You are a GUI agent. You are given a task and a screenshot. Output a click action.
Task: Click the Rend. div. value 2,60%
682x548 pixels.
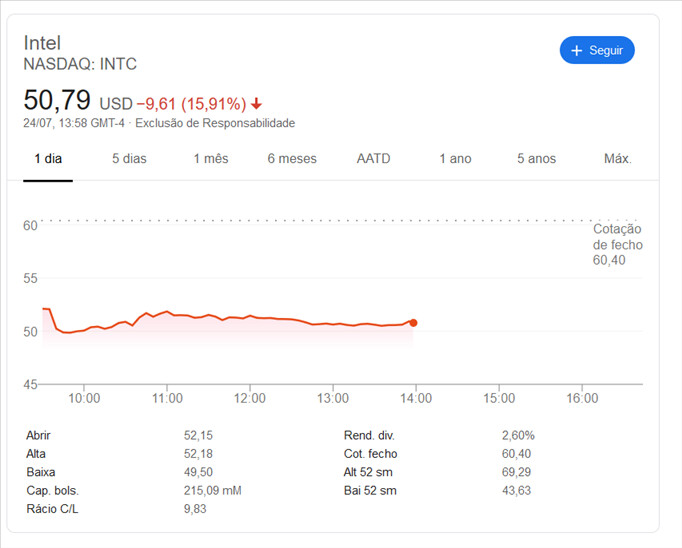(x=518, y=435)
